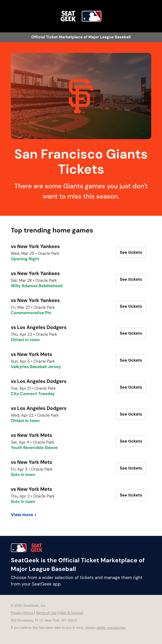The width and height of the screenshot is (162, 644).
Task: See tickets for Valkyries Baseball Jersey game
Action: point(131,361)
